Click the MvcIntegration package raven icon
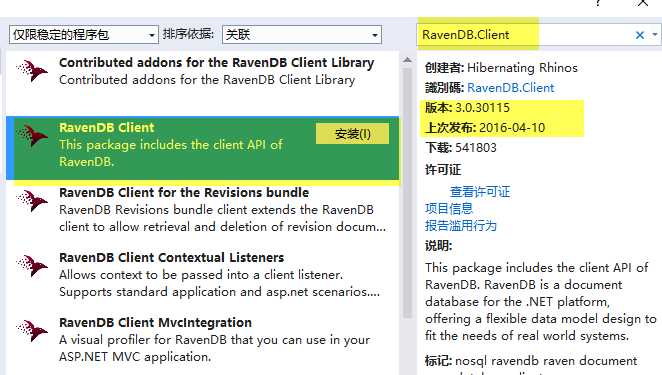The width and height of the screenshot is (662, 375). point(32,331)
